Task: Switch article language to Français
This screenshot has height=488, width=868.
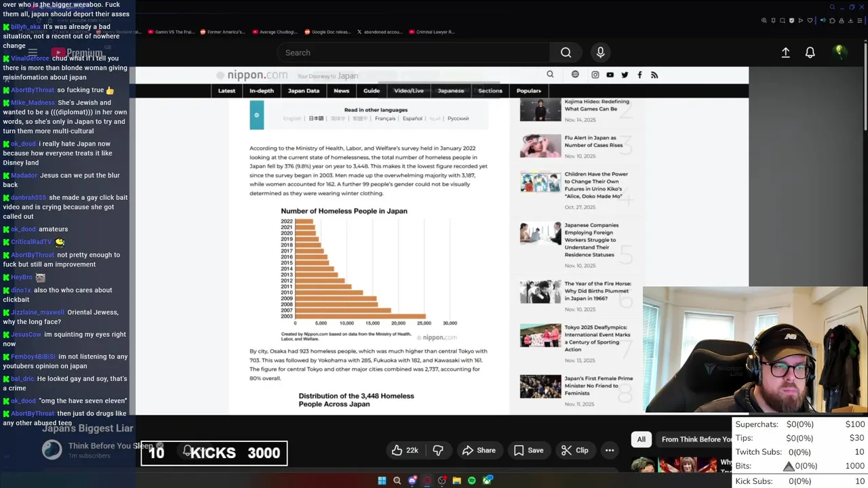Action: tap(384, 119)
